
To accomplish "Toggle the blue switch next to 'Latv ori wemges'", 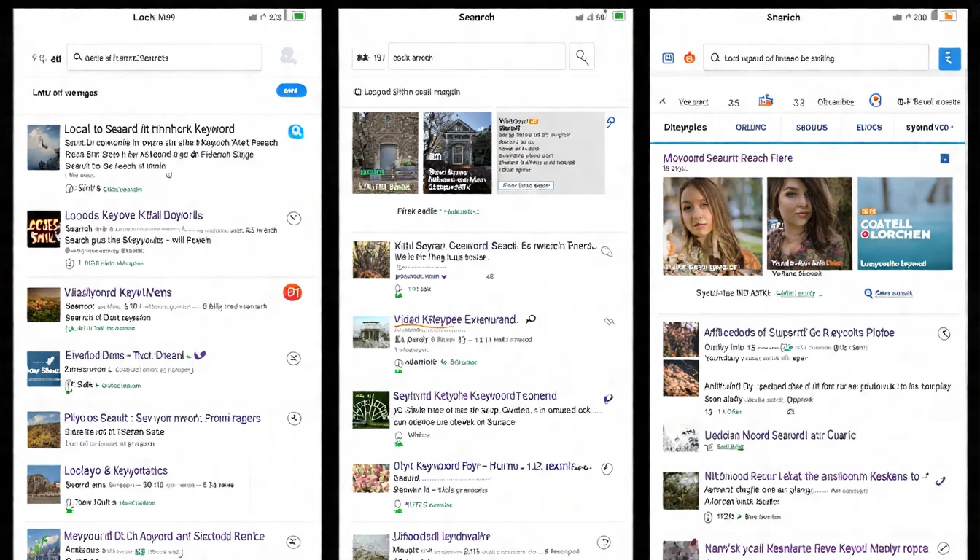I will pyautogui.click(x=291, y=90).
